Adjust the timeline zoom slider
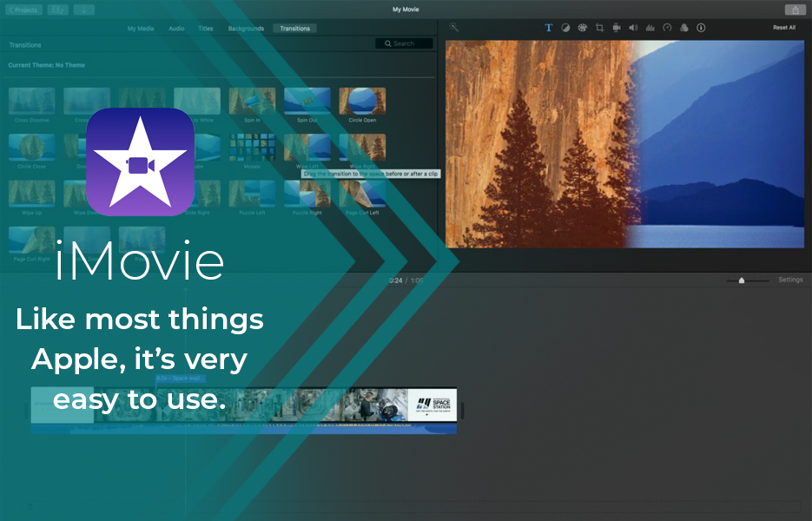The image size is (812, 521). coord(742,280)
